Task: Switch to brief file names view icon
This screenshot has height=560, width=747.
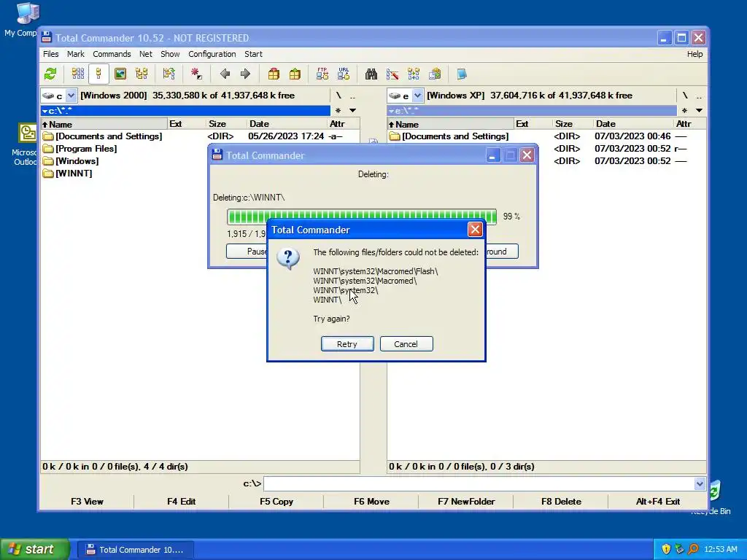Action: 78,74
